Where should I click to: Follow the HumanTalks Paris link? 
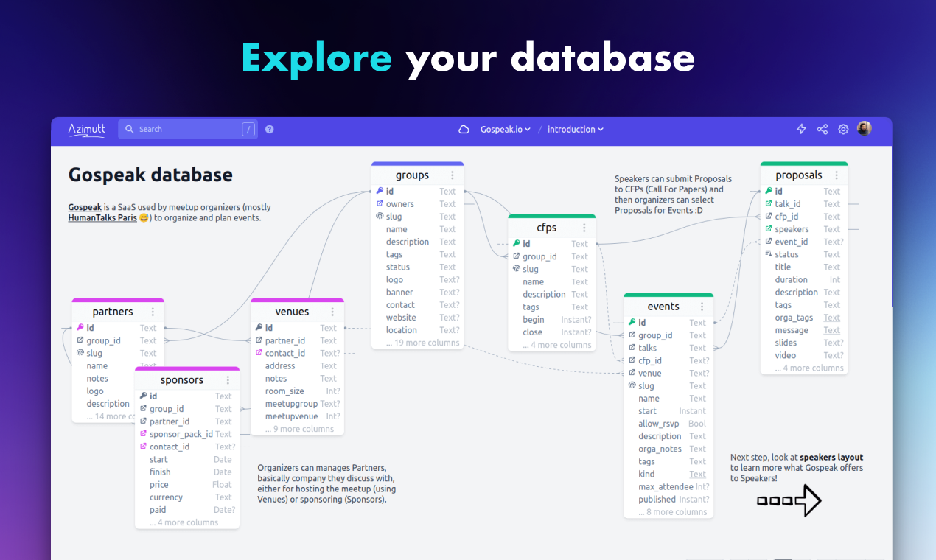click(102, 218)
